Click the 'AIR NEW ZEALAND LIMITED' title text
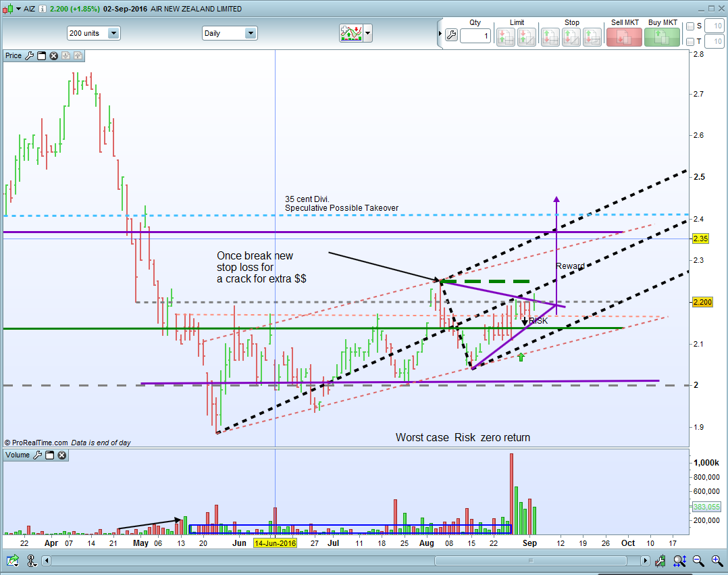Screen dimensions: 728x575 pos(196,9)
